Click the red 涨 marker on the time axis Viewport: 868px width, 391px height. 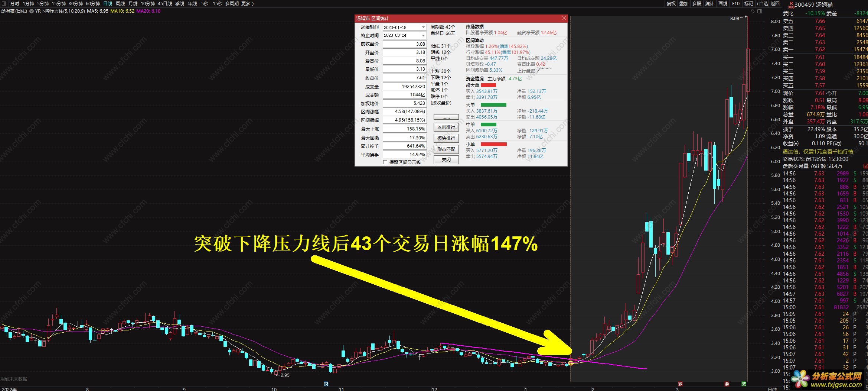coord(680,384)
